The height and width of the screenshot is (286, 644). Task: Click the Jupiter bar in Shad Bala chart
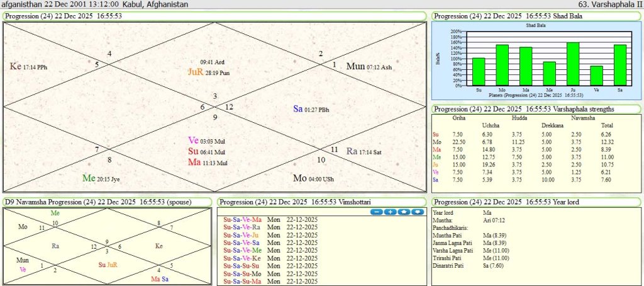click(572, 64)
